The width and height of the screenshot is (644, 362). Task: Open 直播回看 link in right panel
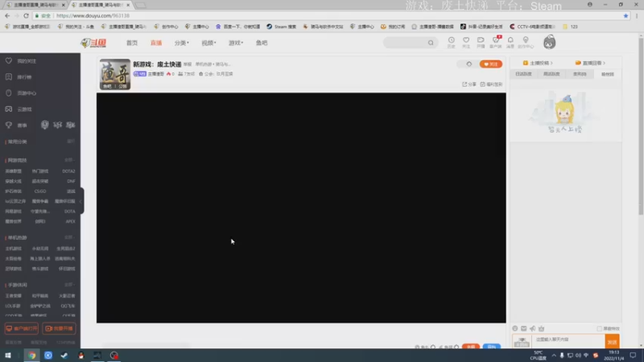[591, 63]
